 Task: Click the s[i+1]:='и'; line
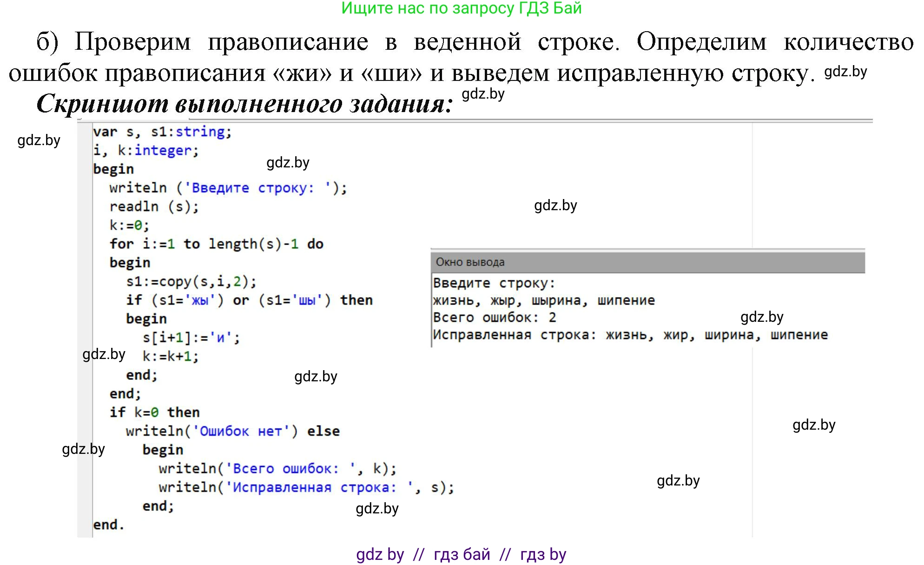pyautogui.click(x=191, y=338)
